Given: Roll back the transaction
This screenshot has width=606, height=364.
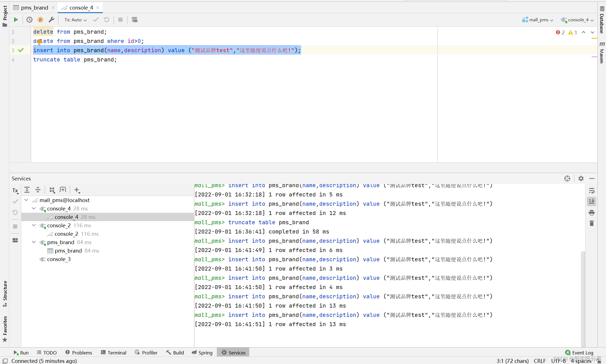Looking at the screenshot, I should click(x=106, y=20).
